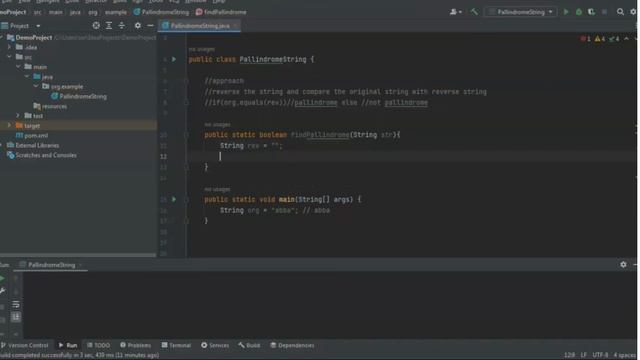640x360 pixels.
Task: Open the Version Control tool window
Action: tap(24, 345)
